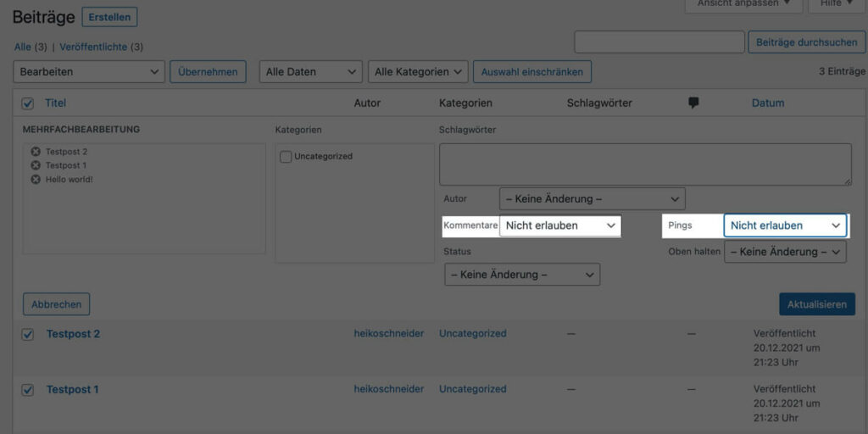Open the Testpost 2 post title
Screen dimensions: 868x434
[x=73, y=334]
